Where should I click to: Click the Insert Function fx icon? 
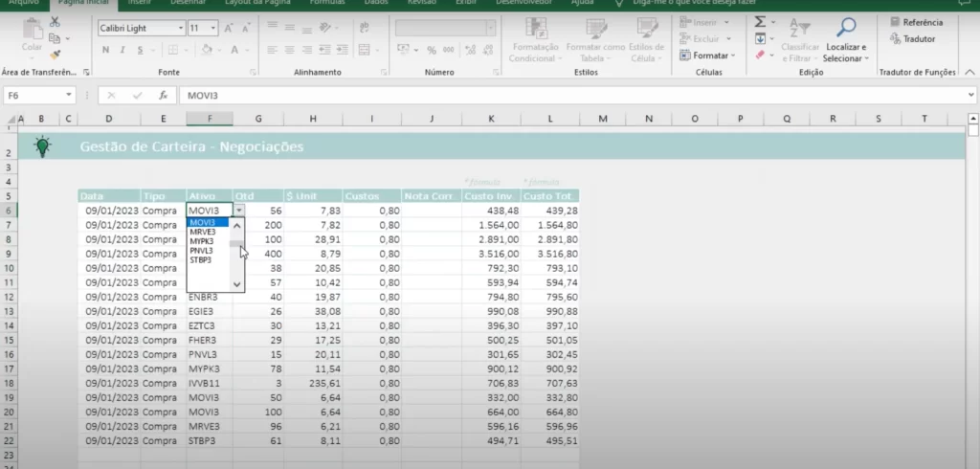164,96
